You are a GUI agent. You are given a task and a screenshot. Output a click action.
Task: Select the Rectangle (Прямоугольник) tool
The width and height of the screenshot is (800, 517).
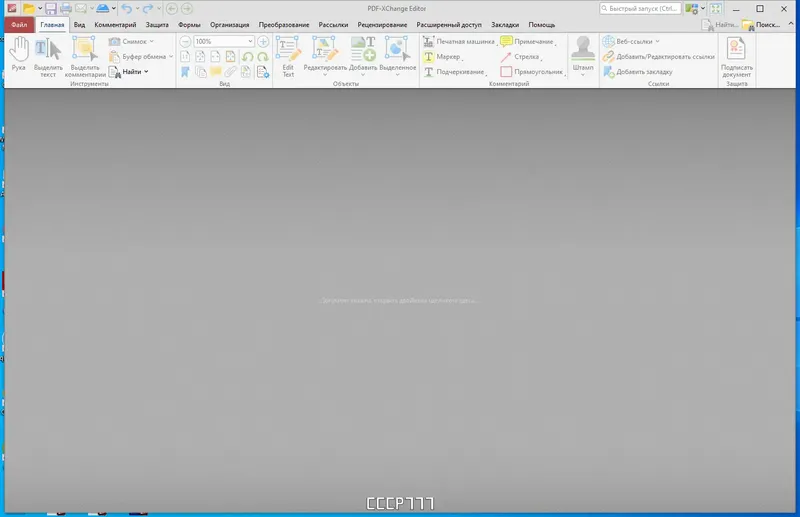click(x=532, y=72)
